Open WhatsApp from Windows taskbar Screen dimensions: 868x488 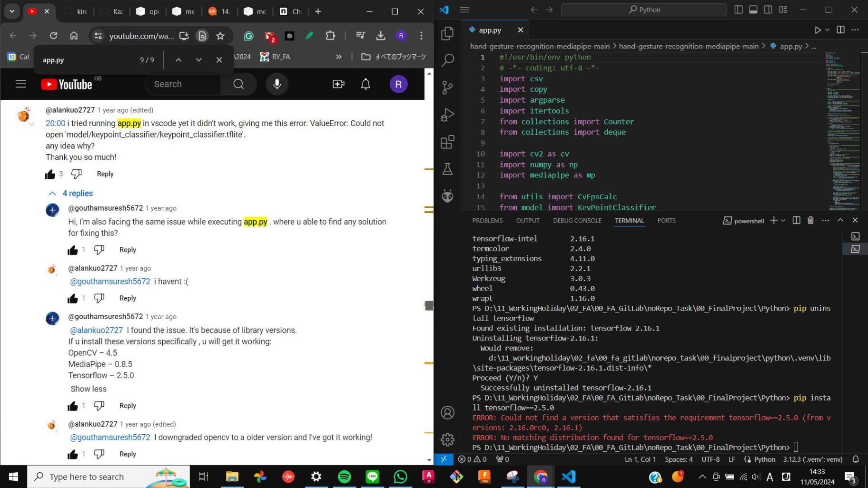click(400, 477)
